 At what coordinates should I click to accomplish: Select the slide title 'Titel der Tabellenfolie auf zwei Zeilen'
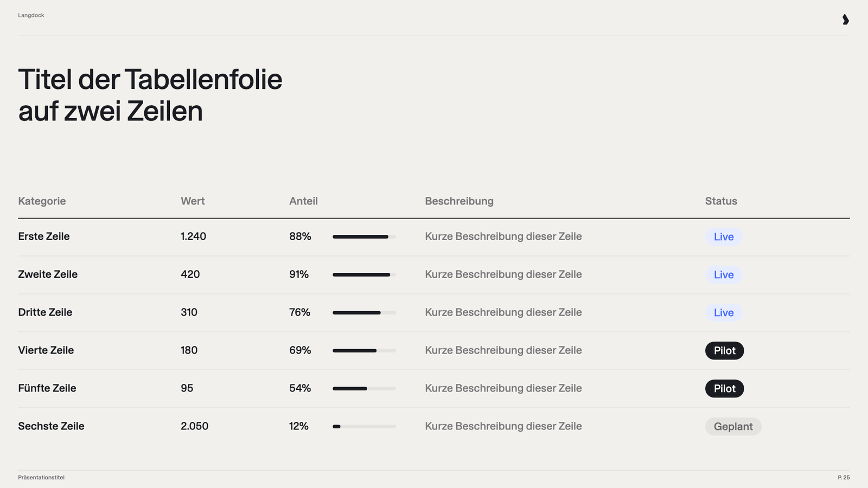[x=150, y=95]
